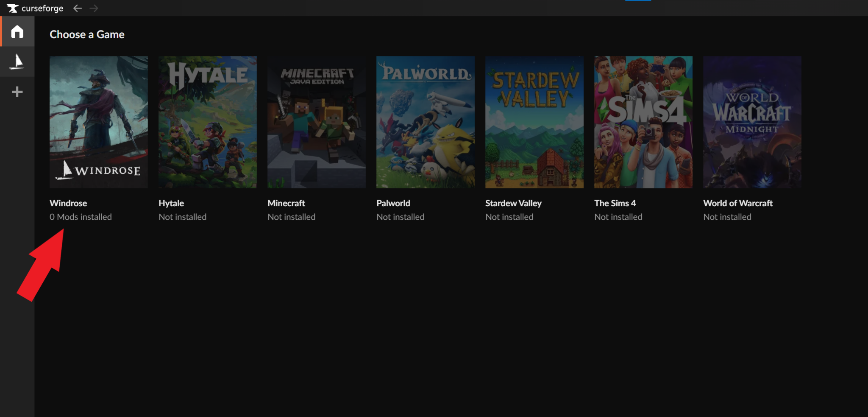
Task: Open the Home sidebar icon
Action: [17, 31]
